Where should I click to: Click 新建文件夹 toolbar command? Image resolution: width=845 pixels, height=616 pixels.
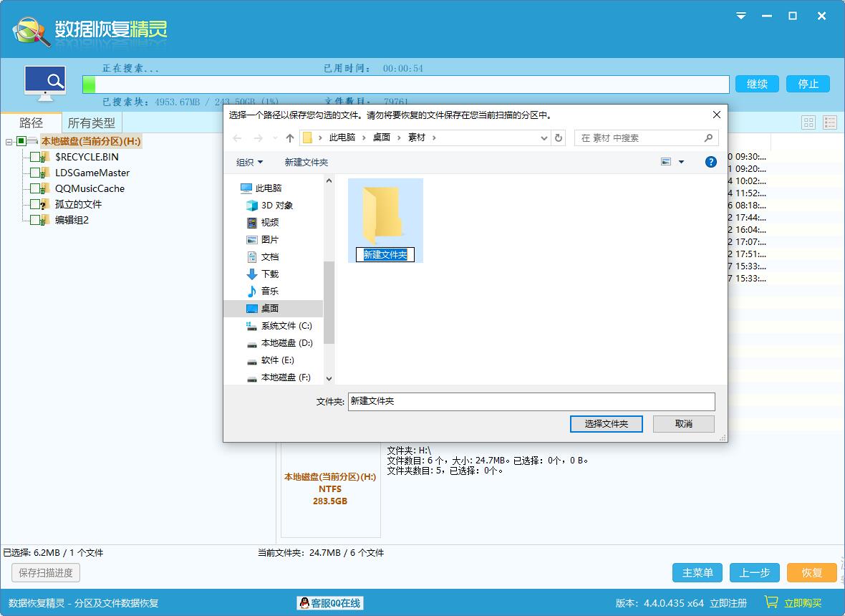click(x=306, y=162)
